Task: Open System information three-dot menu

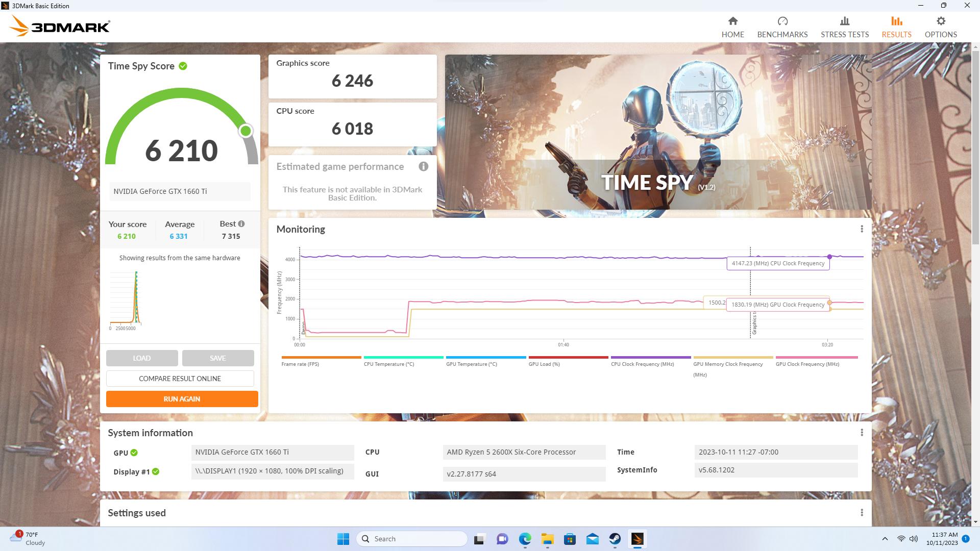Action: click(x=862, y=433)
